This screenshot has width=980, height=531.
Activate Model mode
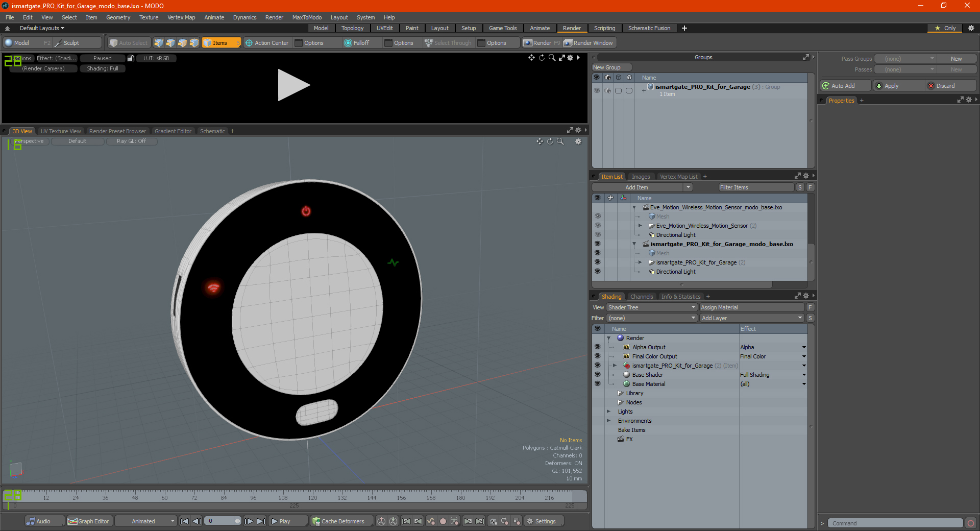27,43
